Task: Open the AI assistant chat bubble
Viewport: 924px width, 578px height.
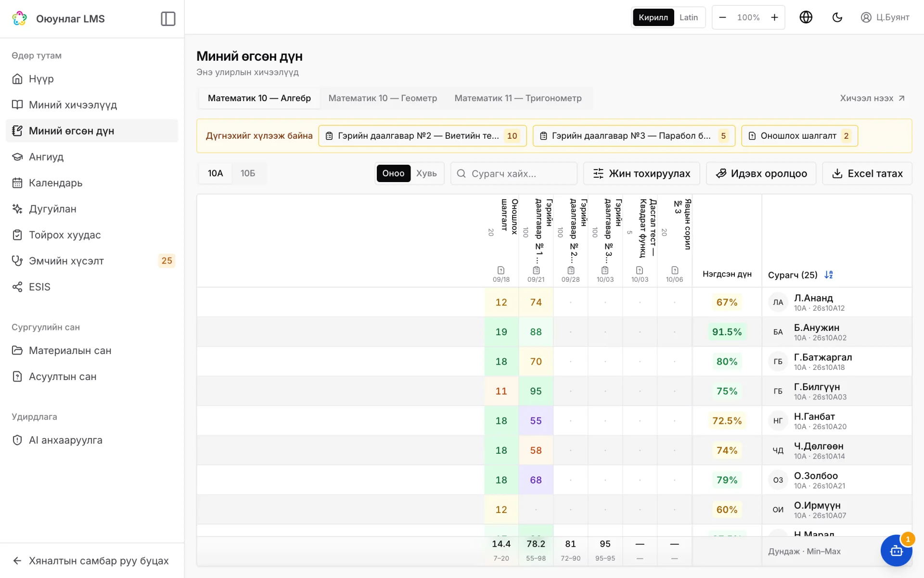Action: (896, 550)
